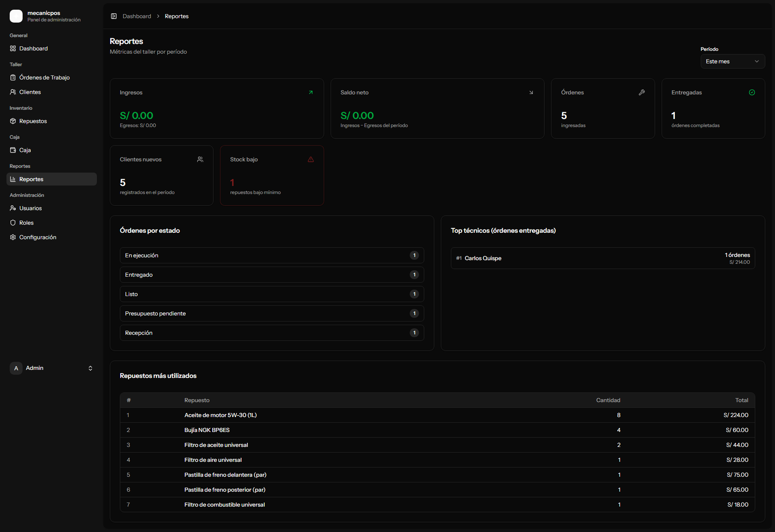Expand the Admin user menu chevrons
This screenshot has width=775, height=532.
(90, 368)
